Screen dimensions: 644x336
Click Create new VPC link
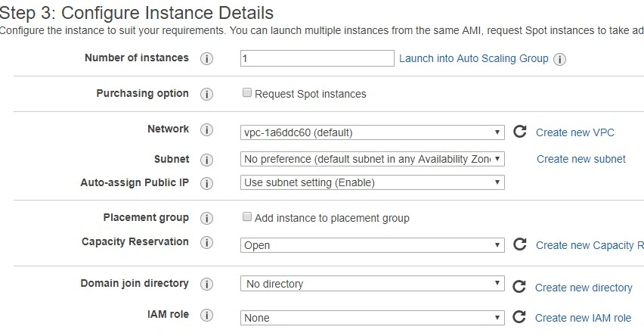575,132
